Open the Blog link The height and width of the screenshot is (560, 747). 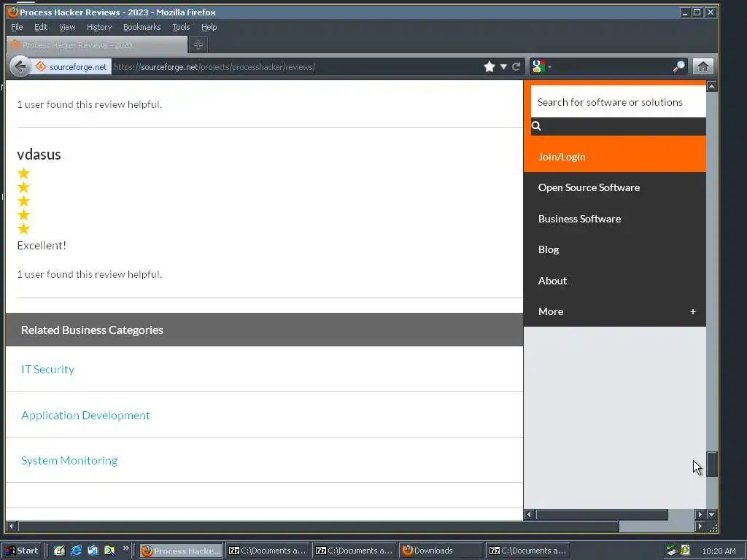549,249
